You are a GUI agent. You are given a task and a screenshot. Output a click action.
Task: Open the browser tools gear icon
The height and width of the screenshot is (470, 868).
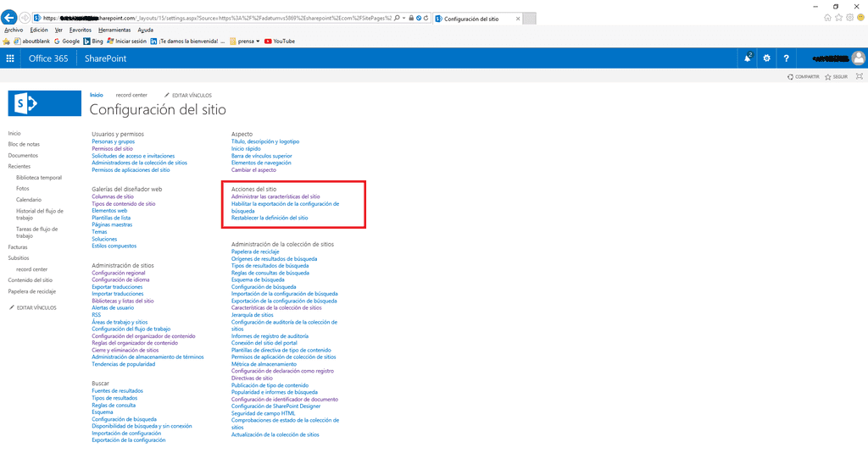[849, 18]
